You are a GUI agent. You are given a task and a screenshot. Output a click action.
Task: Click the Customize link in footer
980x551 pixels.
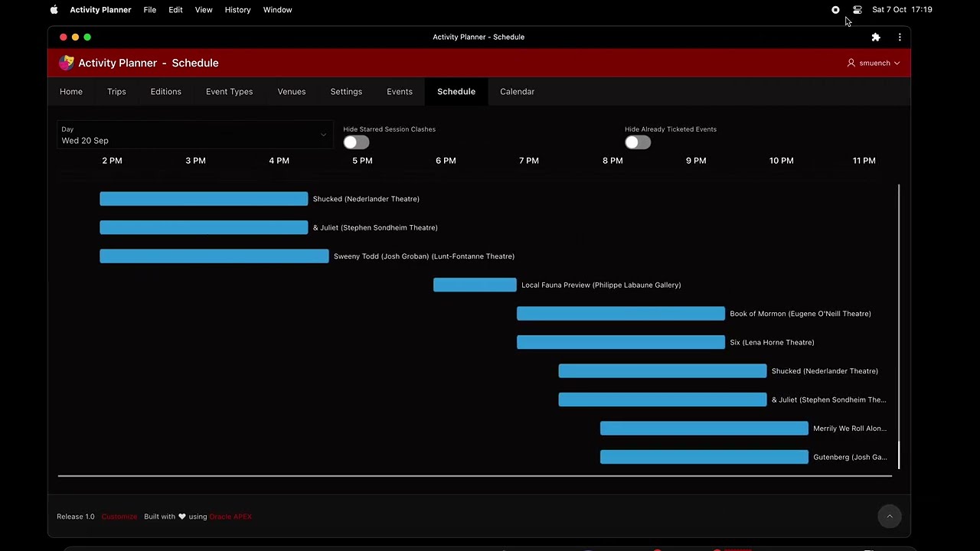(119, 517)
